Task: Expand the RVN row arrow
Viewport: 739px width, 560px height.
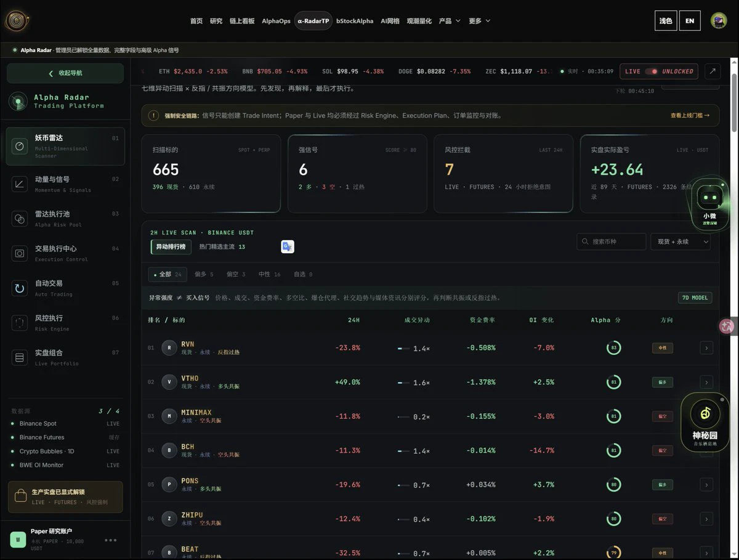Action: pos(706,348)
